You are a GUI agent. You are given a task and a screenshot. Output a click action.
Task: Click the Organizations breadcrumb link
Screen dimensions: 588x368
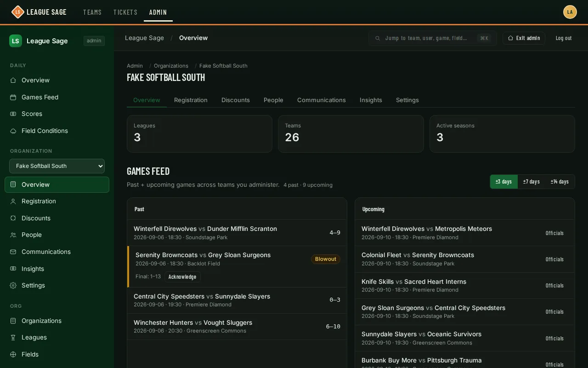coord(171,66)
